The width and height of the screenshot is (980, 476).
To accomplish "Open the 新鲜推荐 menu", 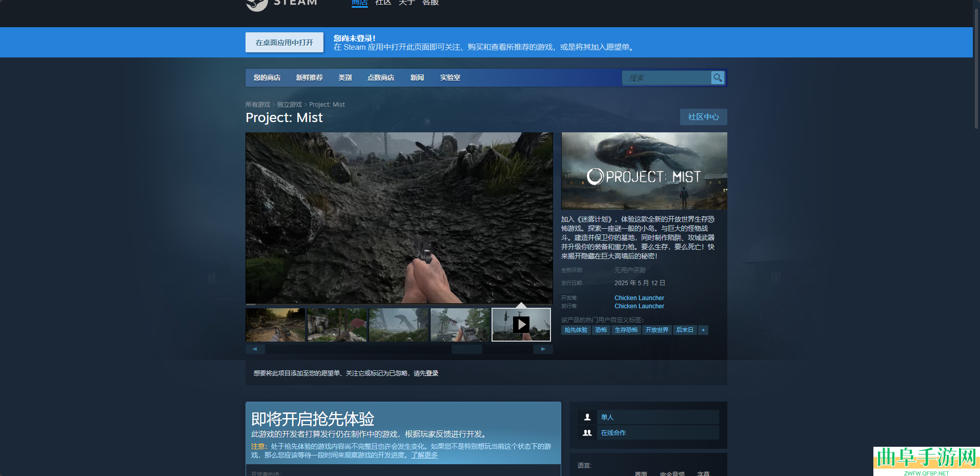I will tap(310, 77).
